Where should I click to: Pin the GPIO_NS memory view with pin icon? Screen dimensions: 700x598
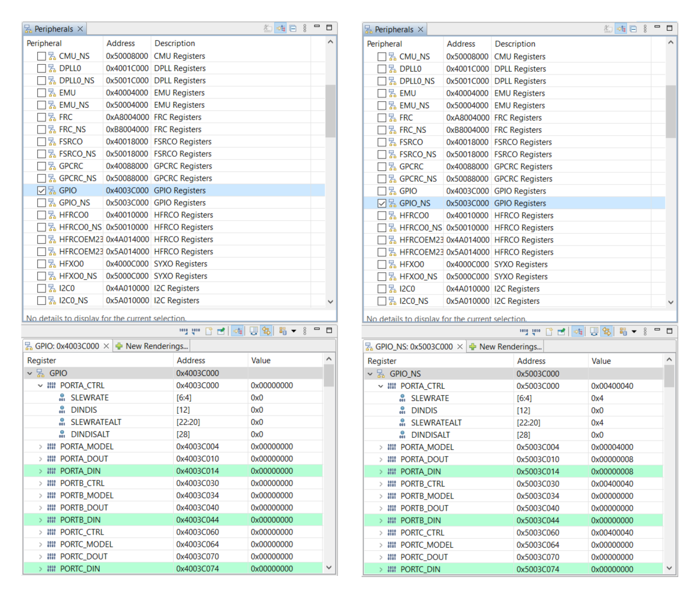click(561, 332)
